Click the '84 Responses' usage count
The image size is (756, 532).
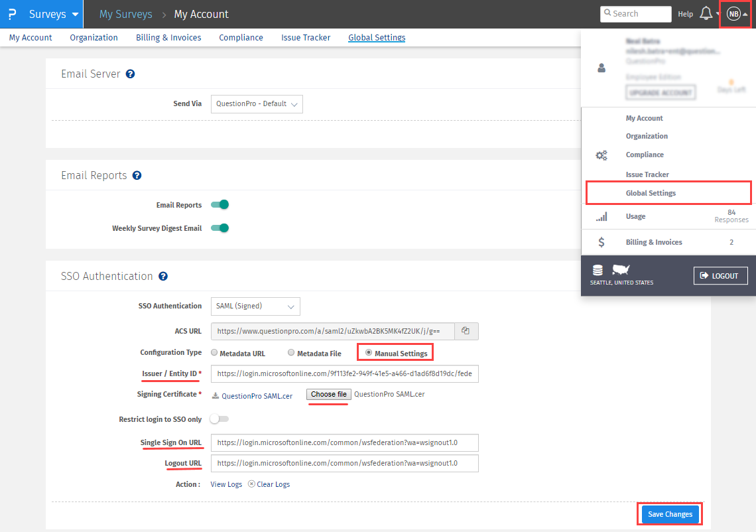tap(731, 216)
